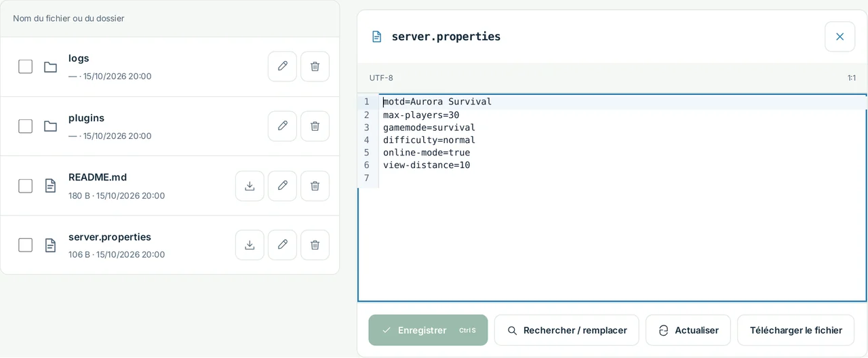Click Télécharger le fichier button
The image size is (868, 358).
click(795, 330)
